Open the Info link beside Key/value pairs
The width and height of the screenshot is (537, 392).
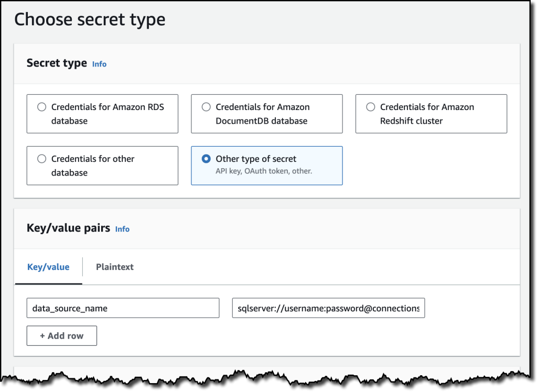[x=122, y=229]
